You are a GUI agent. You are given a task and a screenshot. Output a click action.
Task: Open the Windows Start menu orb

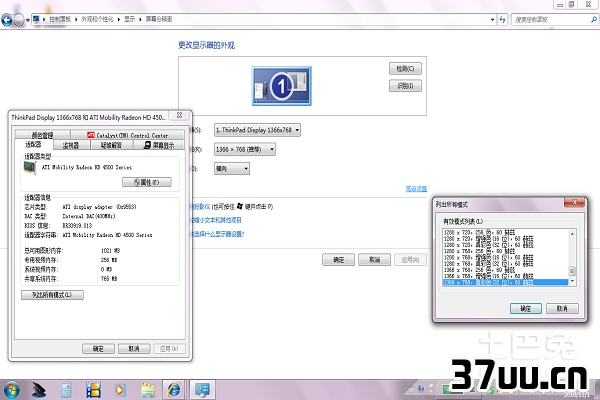(11, 390)
